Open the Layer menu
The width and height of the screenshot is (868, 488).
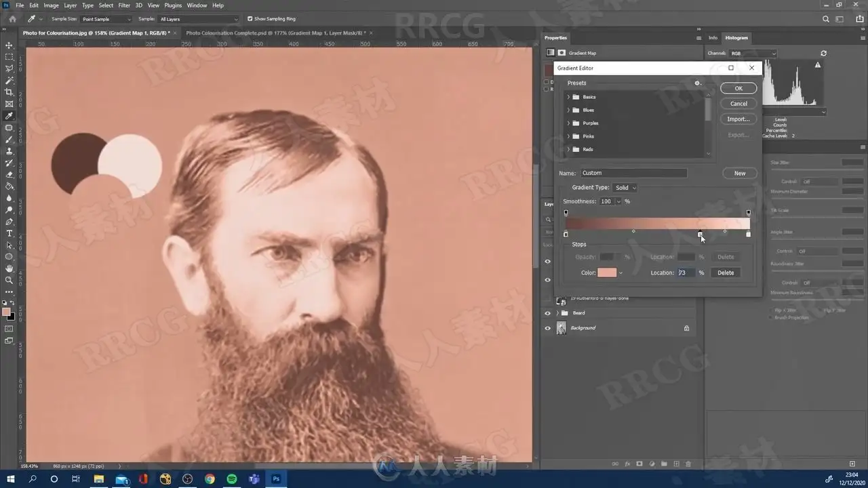click(71, 5)
